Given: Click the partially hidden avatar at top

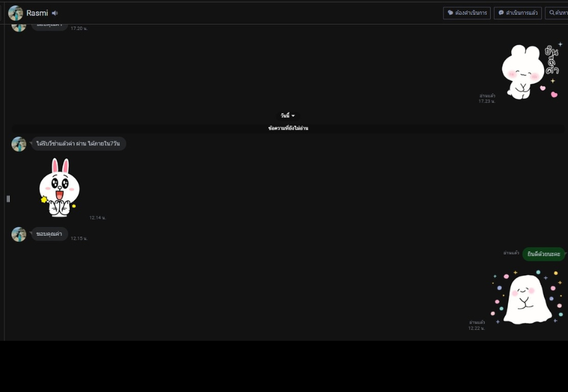Looking at the screenshot, I should [x=19, y=27].
